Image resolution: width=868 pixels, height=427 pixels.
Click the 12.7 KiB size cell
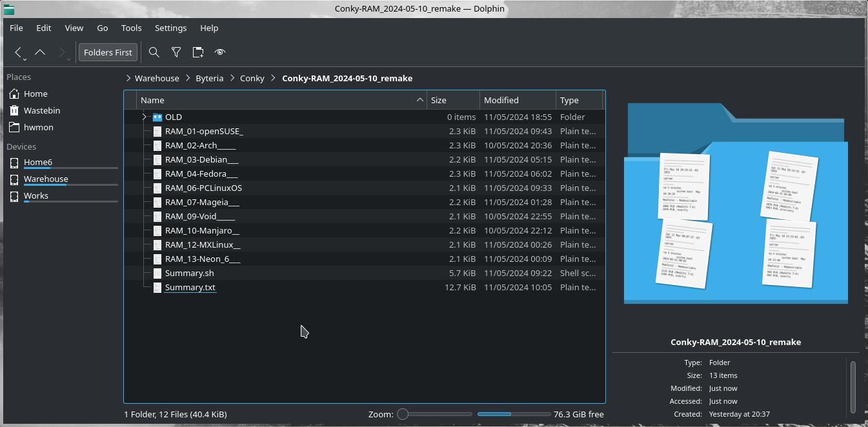(460, 287)
